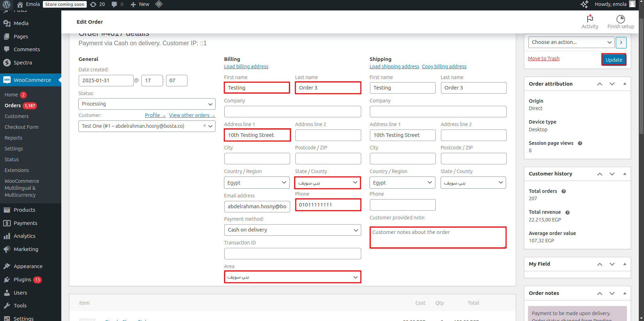
Task: Open the updates icon showing 20
Action: click(x=98, y=4)
